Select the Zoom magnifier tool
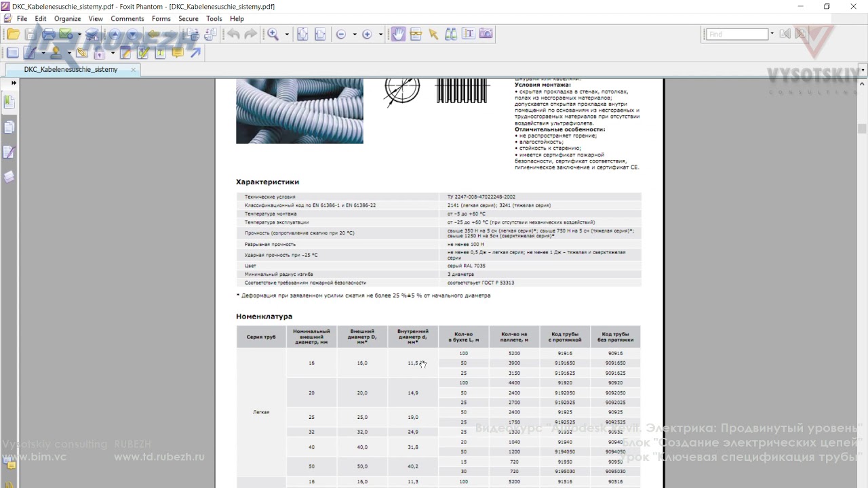The image size is (868, 488). coord(273,35)
